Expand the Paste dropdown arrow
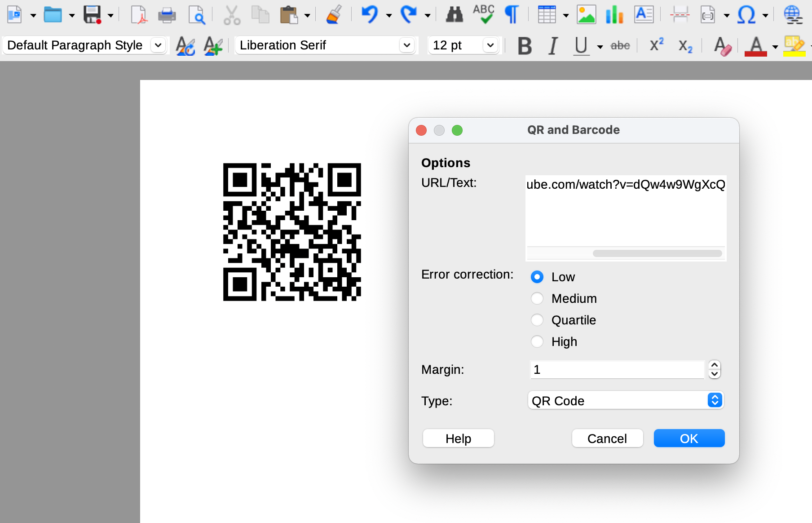The width and height of the screenshot is (812, 523). point(307,16)
